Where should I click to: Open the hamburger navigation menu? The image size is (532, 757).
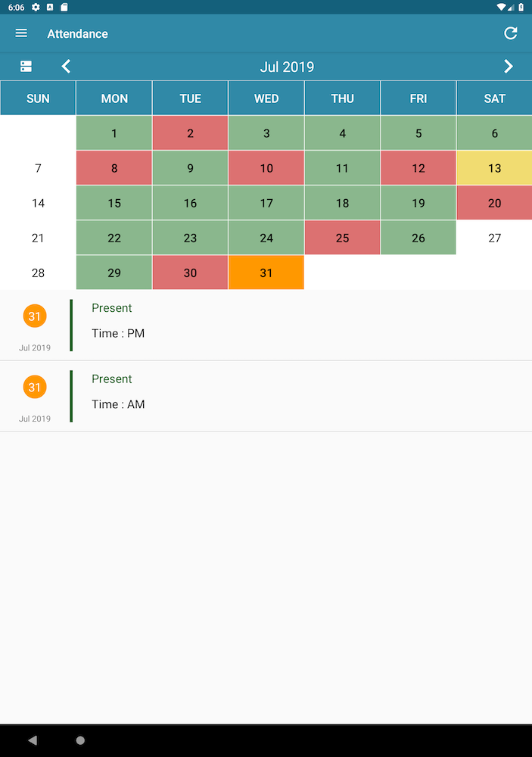pos(21,33)
